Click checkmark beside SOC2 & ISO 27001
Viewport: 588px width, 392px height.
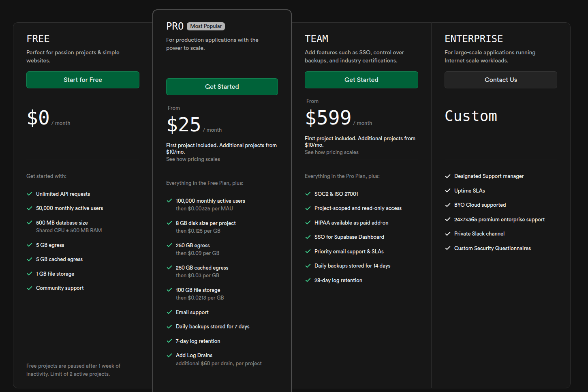tap(308, 194)
